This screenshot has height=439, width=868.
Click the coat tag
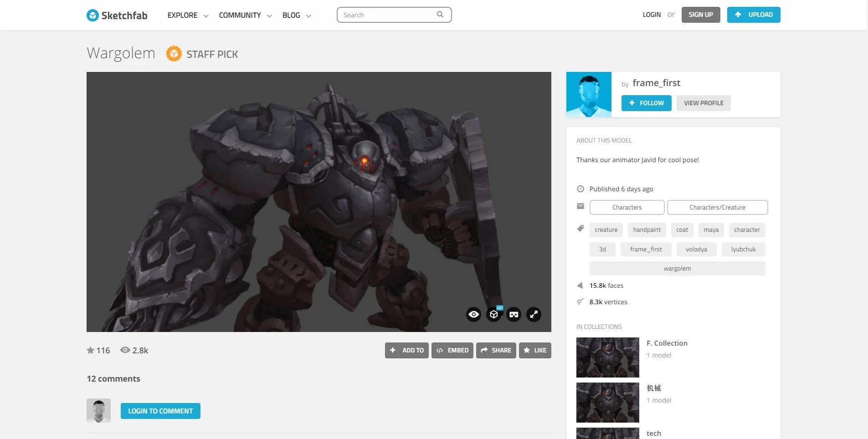pos(682,230)
